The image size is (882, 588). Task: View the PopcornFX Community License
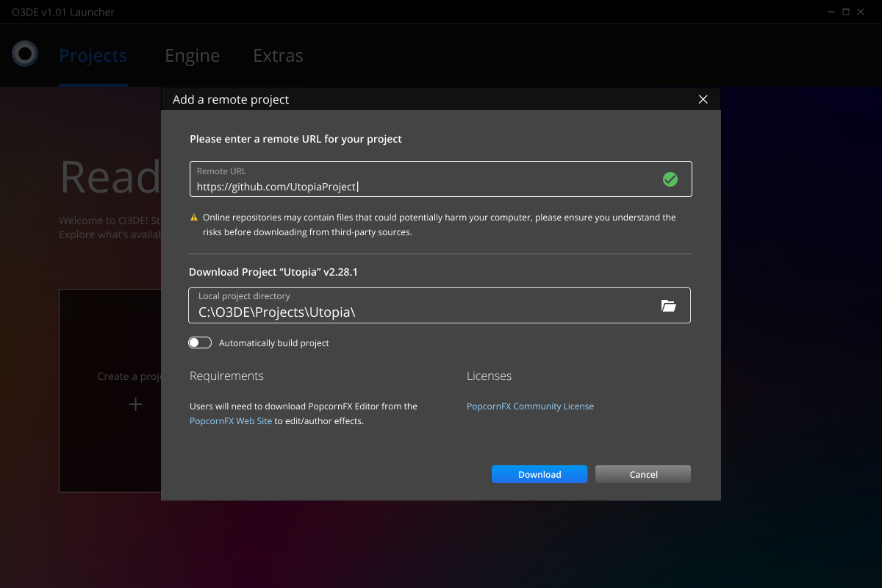click(x=530, y=406)
